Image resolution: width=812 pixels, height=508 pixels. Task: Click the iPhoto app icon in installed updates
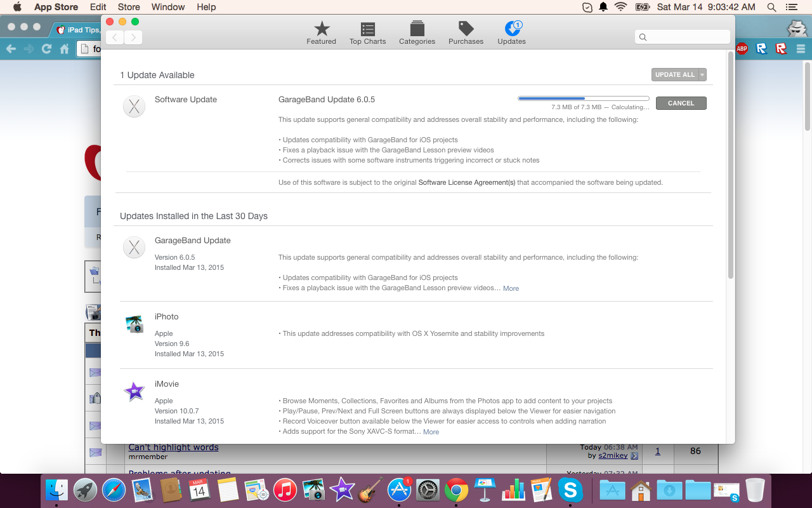134,324
